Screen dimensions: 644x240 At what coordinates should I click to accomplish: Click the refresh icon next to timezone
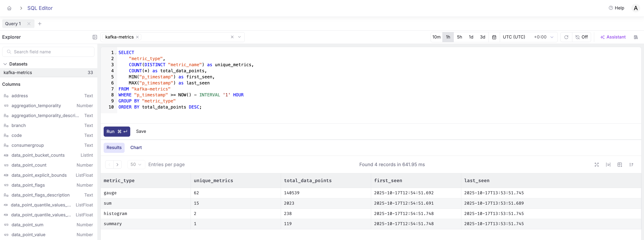(x=566, y=37)
